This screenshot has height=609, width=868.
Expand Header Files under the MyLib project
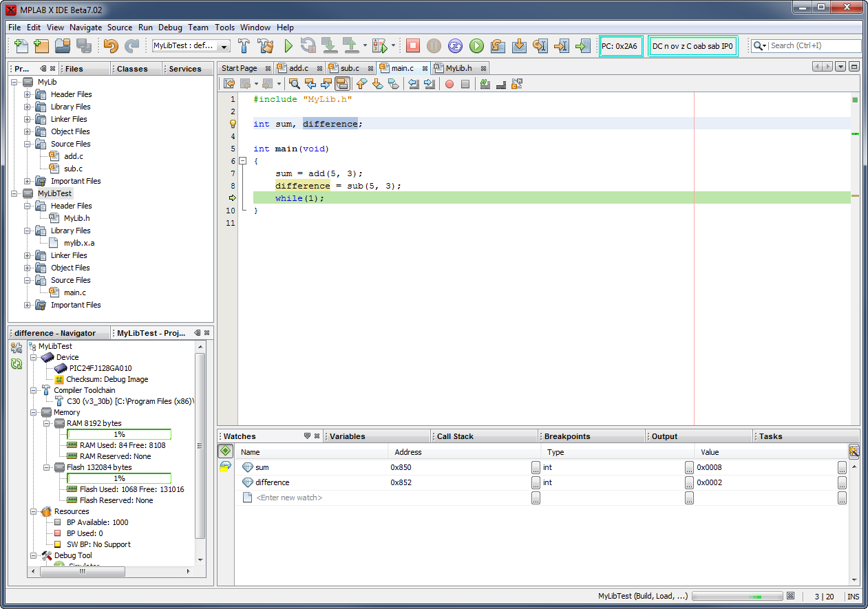click(28, 94)
